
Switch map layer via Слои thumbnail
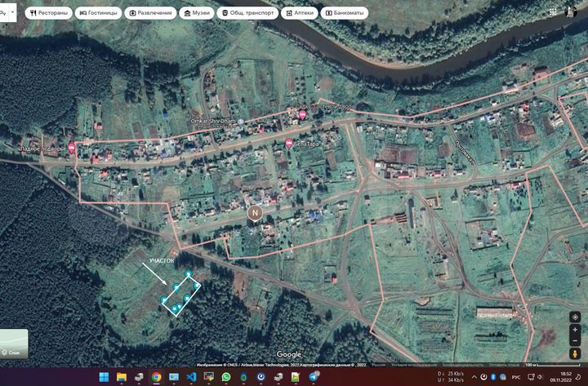coord(14,344)
